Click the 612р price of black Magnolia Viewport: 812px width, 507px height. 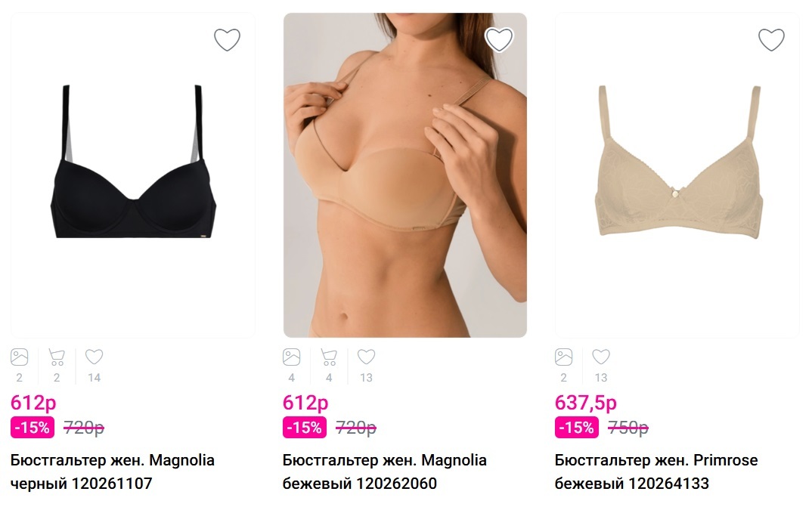33,403
